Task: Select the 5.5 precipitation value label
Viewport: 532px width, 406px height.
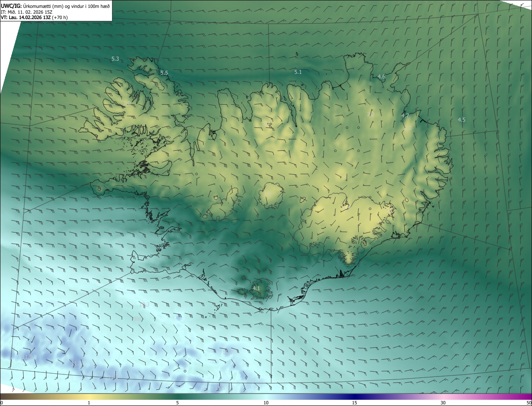Action: (164, 73)
